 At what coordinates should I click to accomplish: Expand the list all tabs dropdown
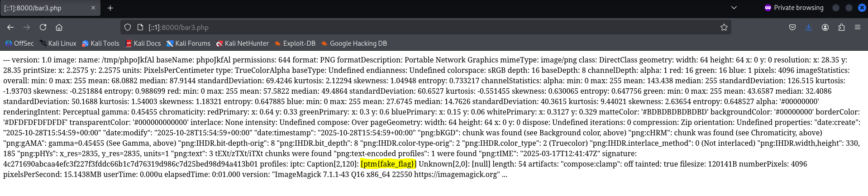pyautogui.click(x=734, y=8)
